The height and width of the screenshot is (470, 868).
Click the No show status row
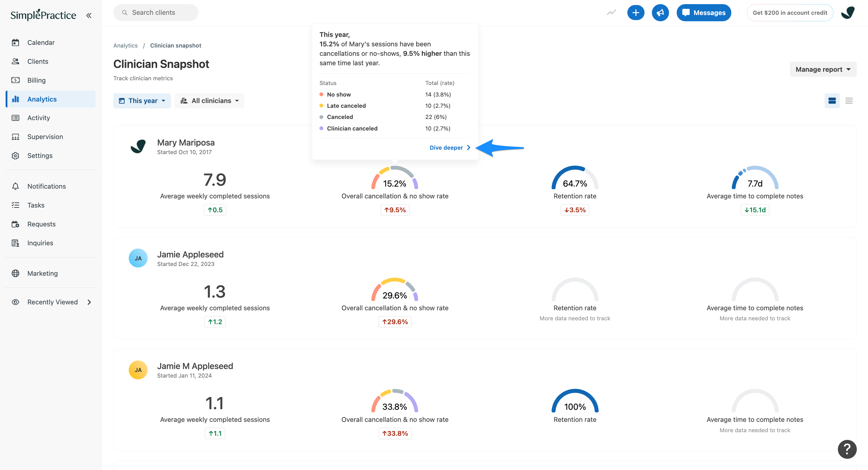395,94
